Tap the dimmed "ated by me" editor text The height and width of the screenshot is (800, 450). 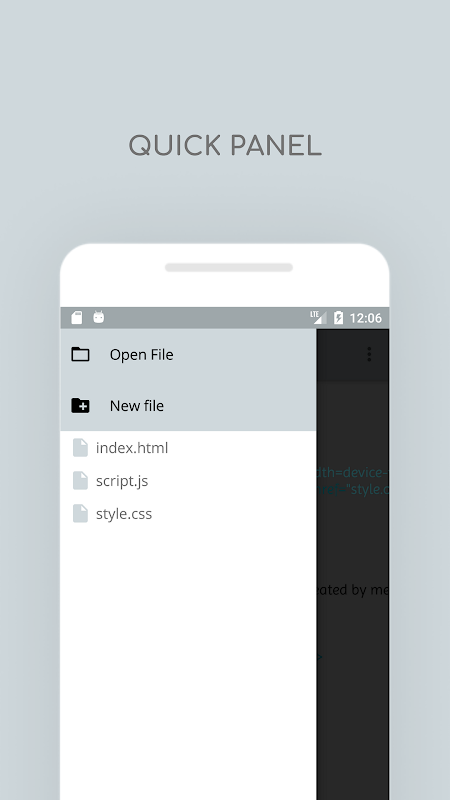click(353, 590)
